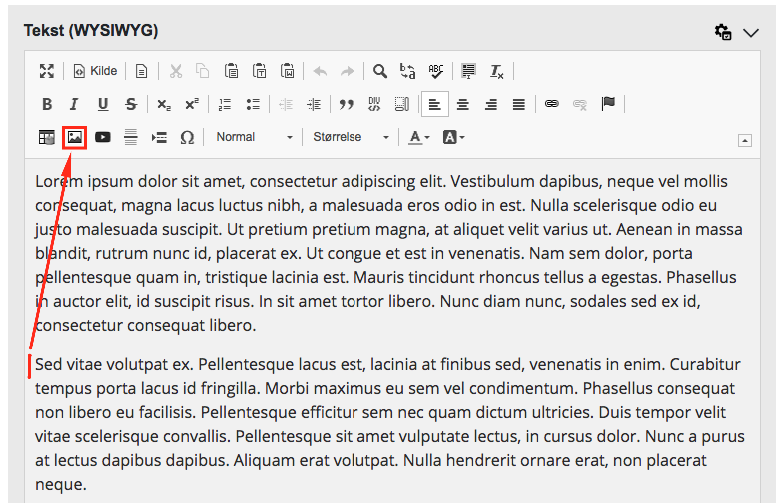This screenshot has width=776, height=503.
Task: Maximize the editor with the fullscreen icon
Action: 47,71
